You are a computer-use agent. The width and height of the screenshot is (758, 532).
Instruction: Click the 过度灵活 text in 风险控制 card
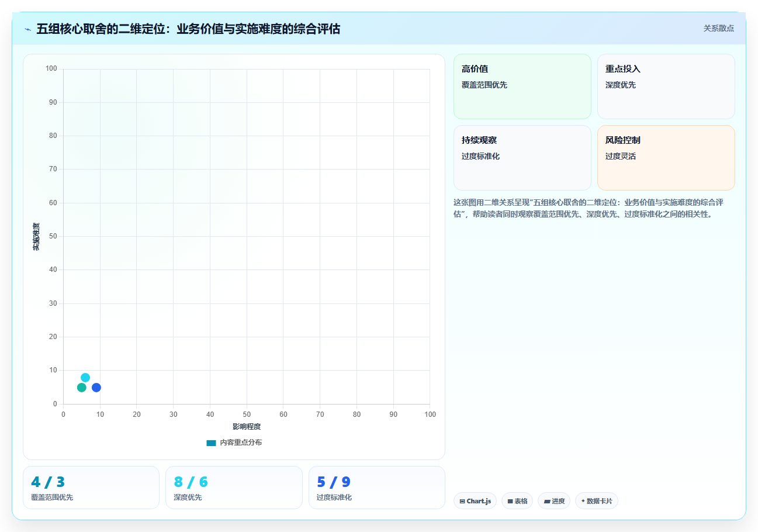point(621,156)
